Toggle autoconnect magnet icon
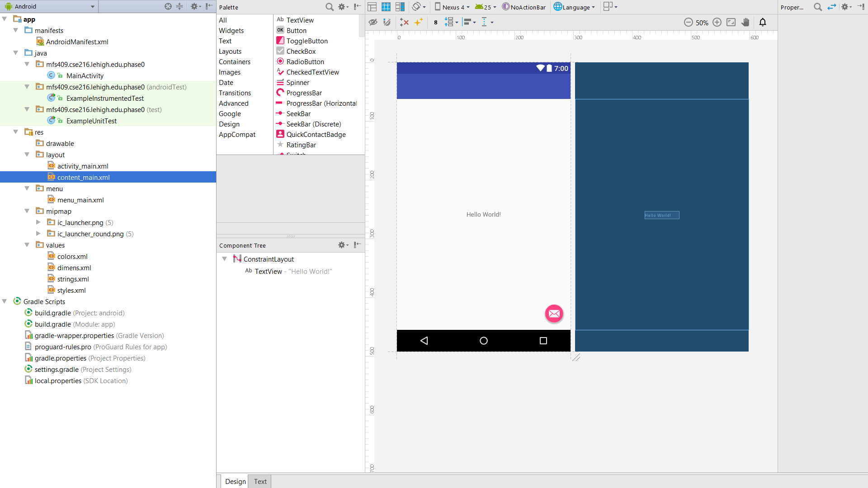Viewport: 868px width, 488px height. [x=387, y=22]
